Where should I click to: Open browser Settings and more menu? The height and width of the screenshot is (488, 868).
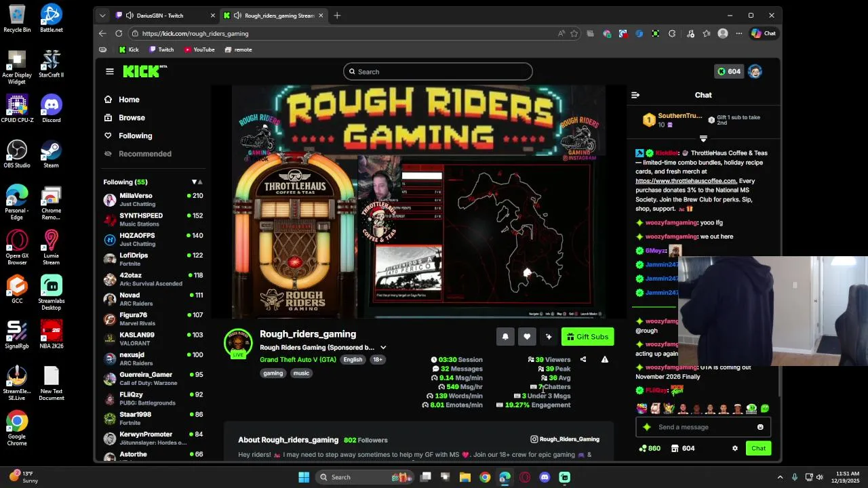point(739,33)
